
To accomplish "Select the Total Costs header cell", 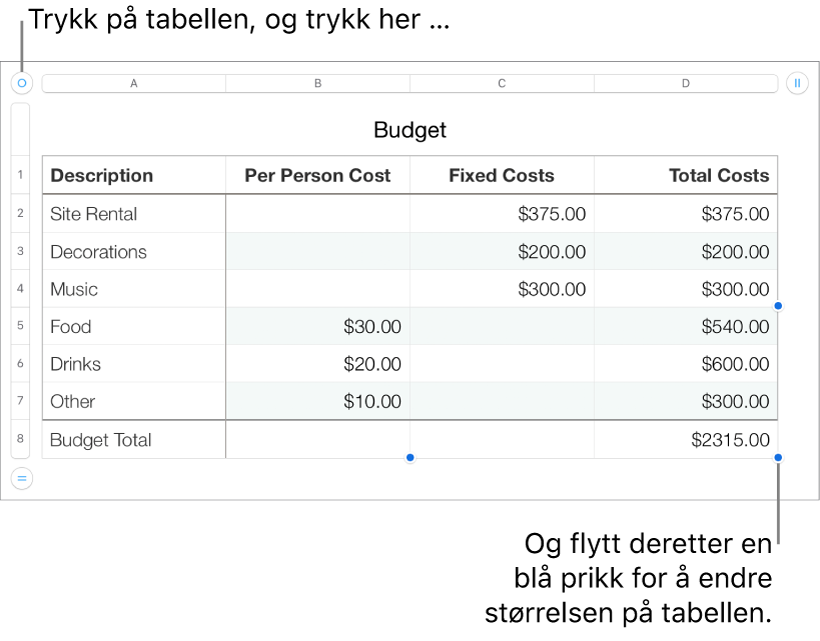I will pyautogui.click(x=686, y=176).
